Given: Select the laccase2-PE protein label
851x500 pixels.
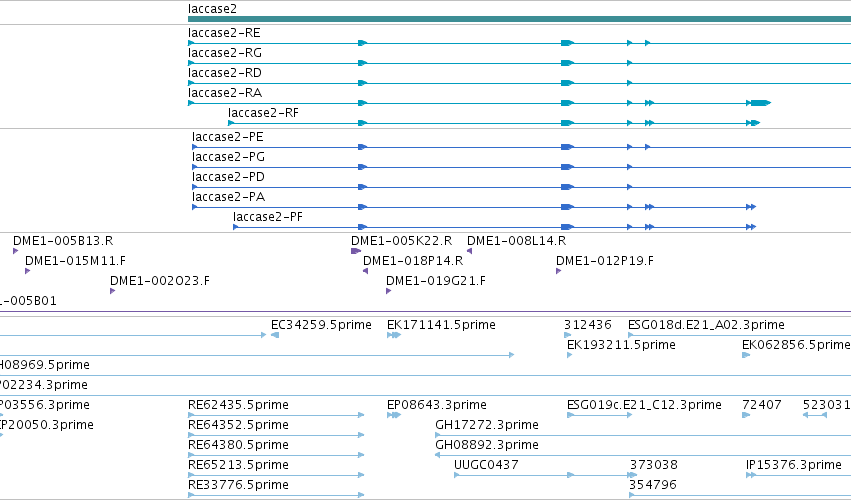Looking at the screenshot, I should (227, 137).
